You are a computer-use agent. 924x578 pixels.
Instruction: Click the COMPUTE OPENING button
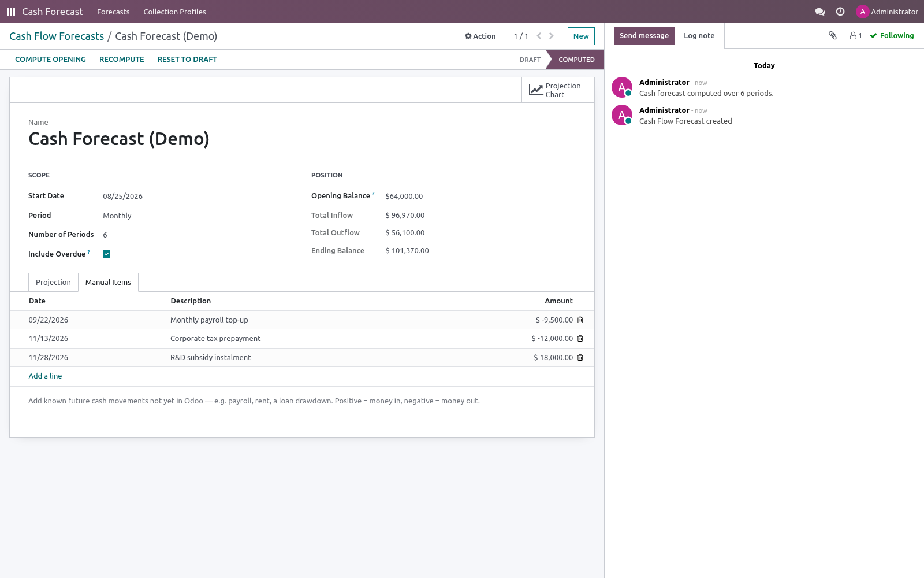tap(50, 60)
